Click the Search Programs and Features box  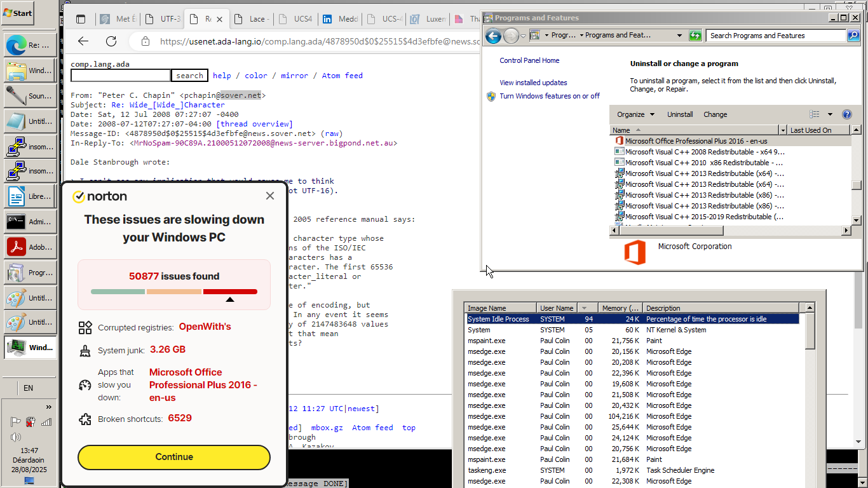coord(776,36)
